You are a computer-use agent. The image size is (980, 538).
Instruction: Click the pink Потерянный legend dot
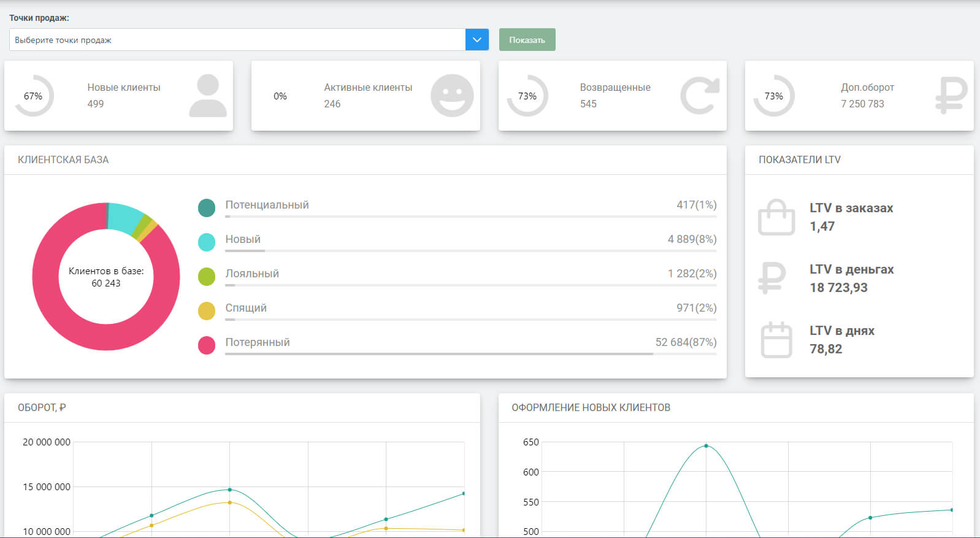[x=207, y=345]
